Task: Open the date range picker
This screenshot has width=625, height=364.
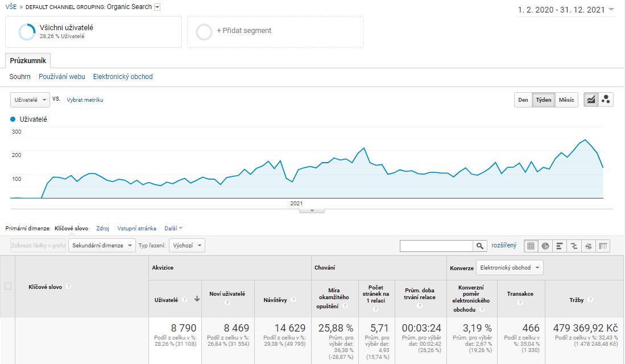Action: pos(566,10)
